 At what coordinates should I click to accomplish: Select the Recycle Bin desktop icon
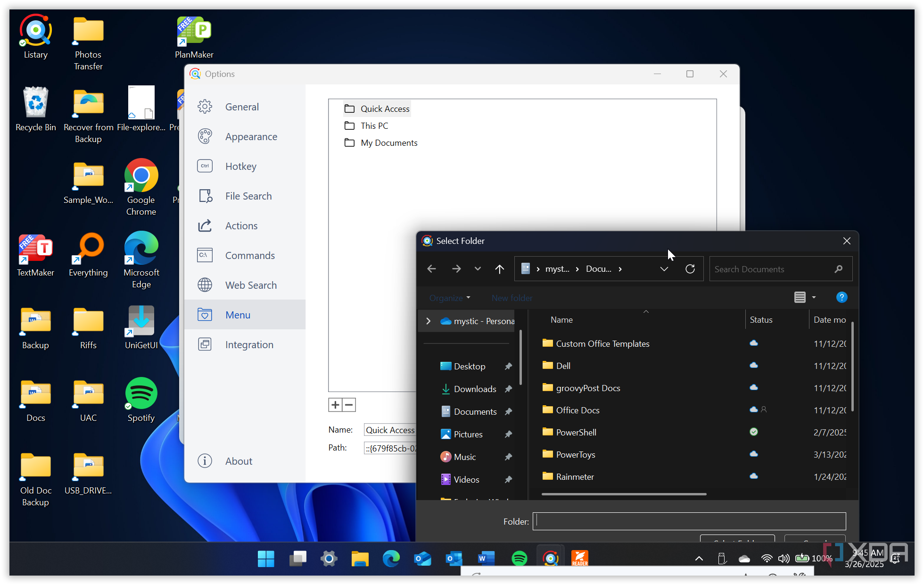tap(36, 109)
